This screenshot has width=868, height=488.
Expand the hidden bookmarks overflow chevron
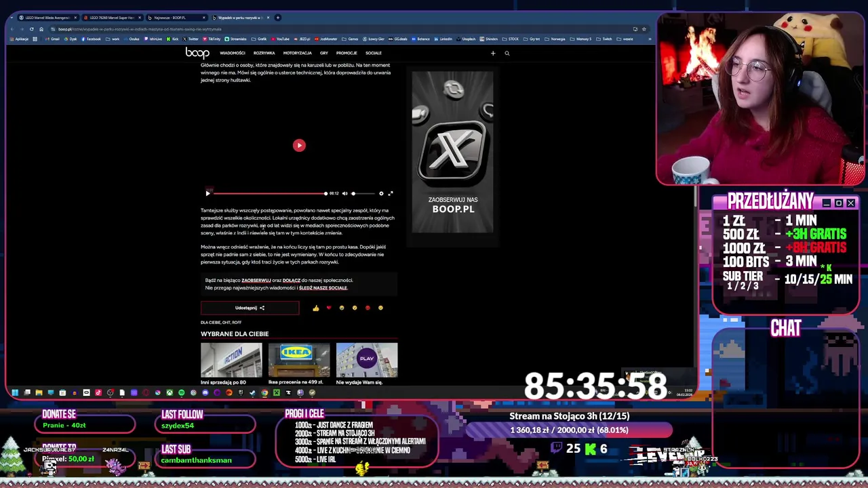[649, 39]
